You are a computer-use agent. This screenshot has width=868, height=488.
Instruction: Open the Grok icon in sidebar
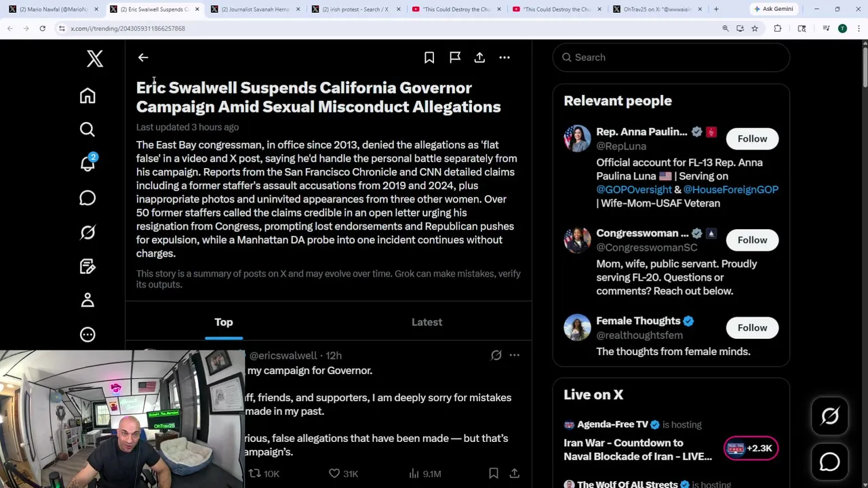[87, 232]
